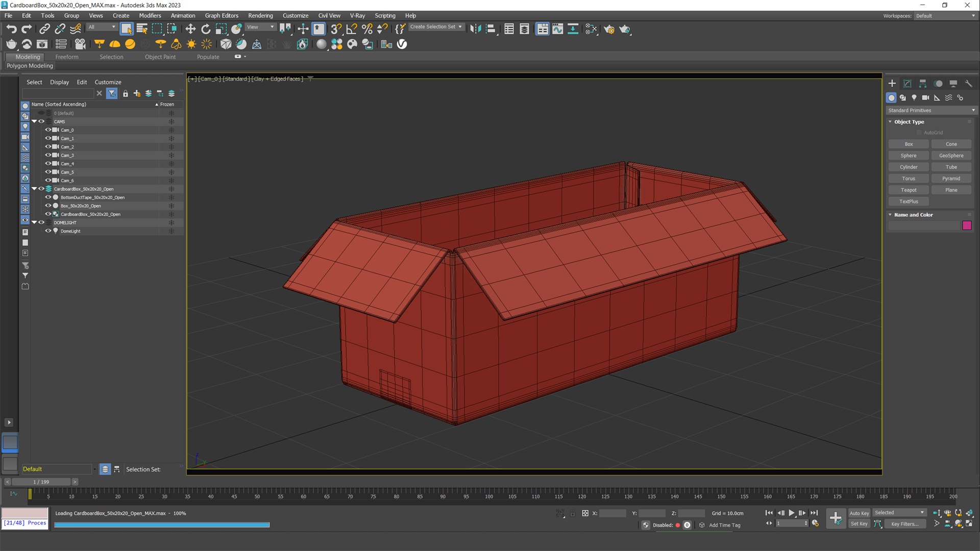Toggle visibility of the CAMS layer
Image resolution: width=980 pixels, height=551 pixels.
[x=41, y=121]
